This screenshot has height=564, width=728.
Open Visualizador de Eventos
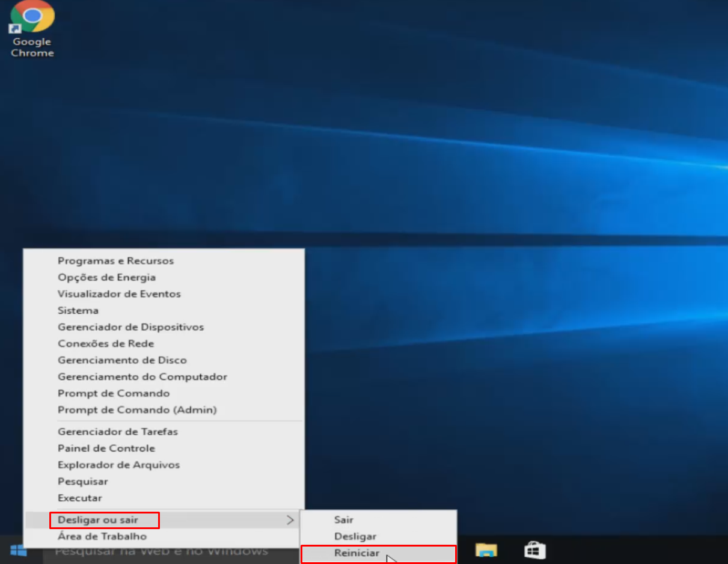[164, 294]
